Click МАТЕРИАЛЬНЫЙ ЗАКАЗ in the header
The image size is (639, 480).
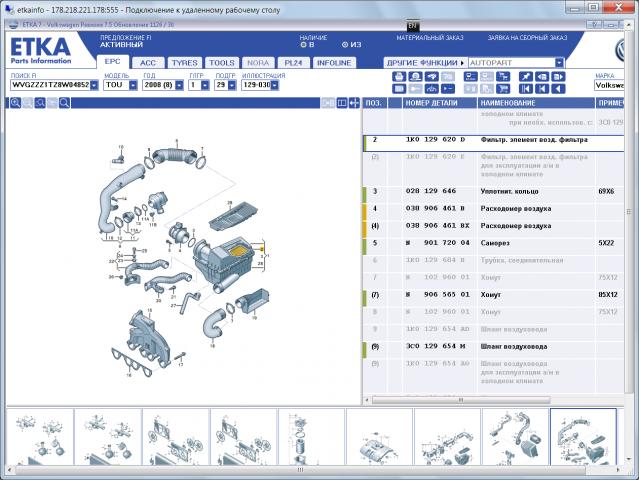pyautogui.click(x=430, y=38)
